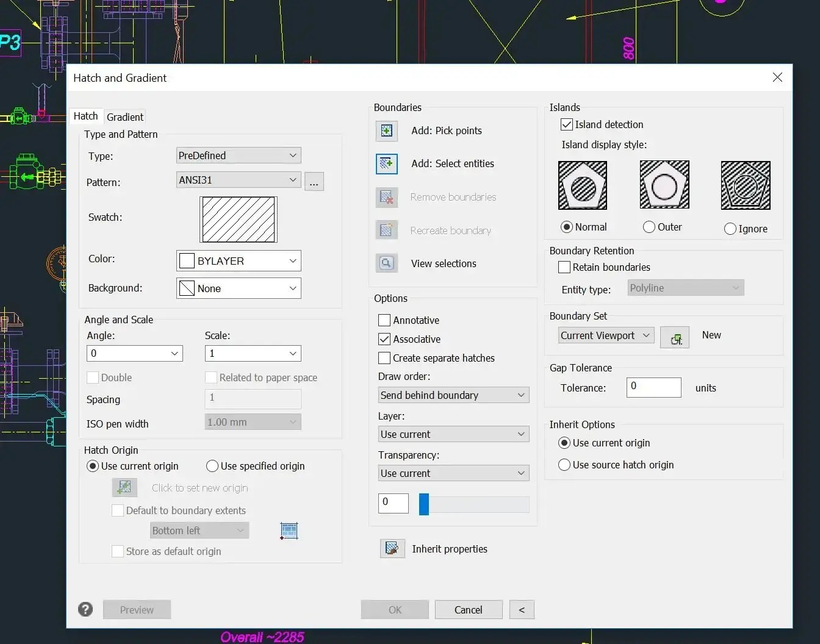Click the Add: Pick points icon

click(387, 131)
